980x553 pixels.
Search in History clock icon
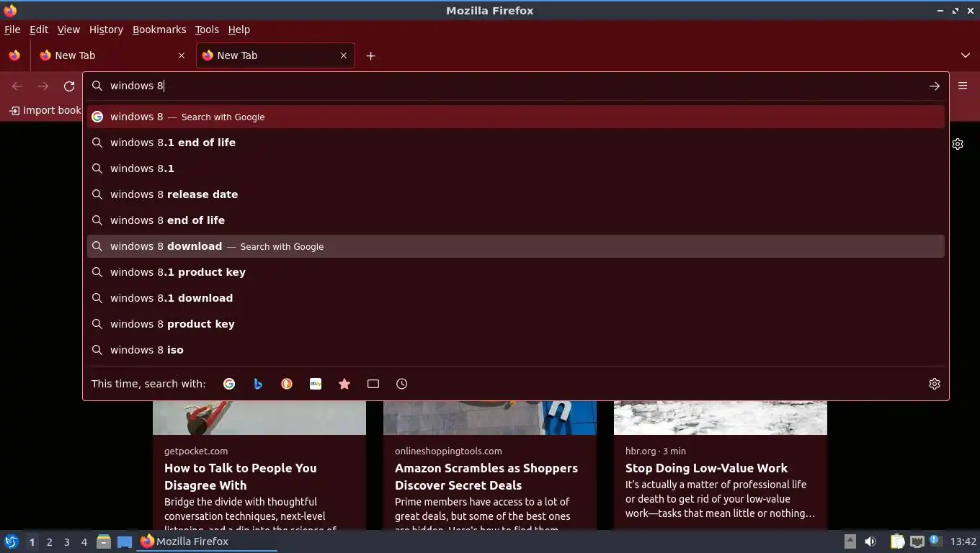tap(402, 384)
